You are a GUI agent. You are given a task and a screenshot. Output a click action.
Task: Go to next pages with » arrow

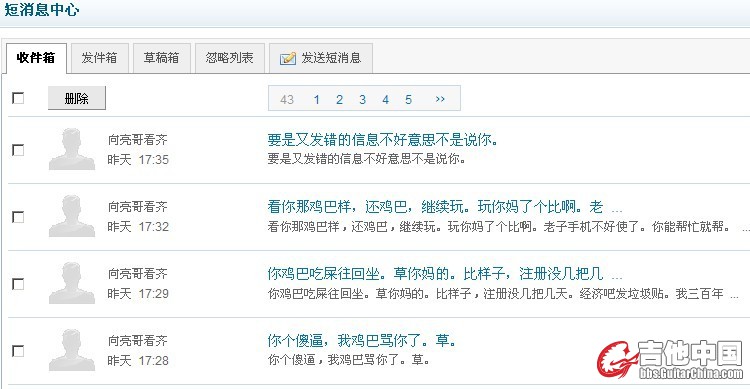coord(440,99)
